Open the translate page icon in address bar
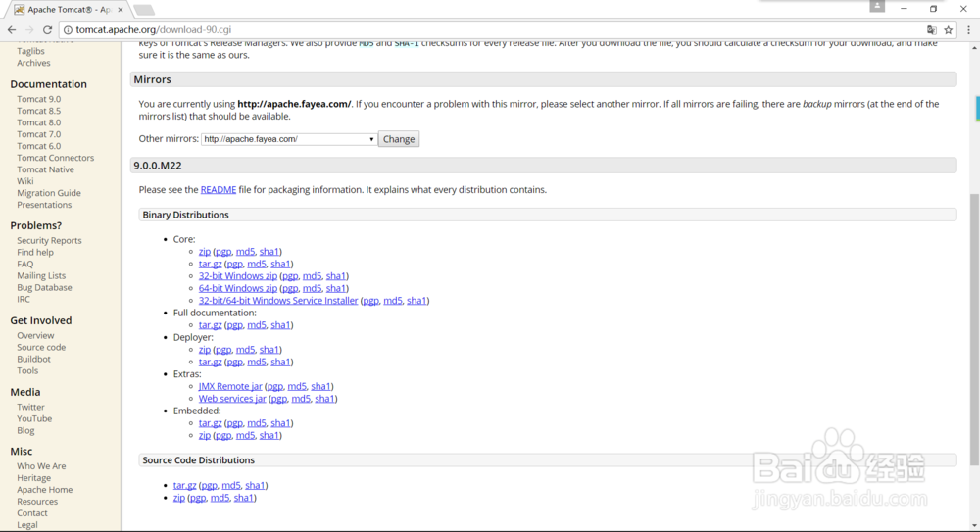The image size is (980, 532). (931, 30)
